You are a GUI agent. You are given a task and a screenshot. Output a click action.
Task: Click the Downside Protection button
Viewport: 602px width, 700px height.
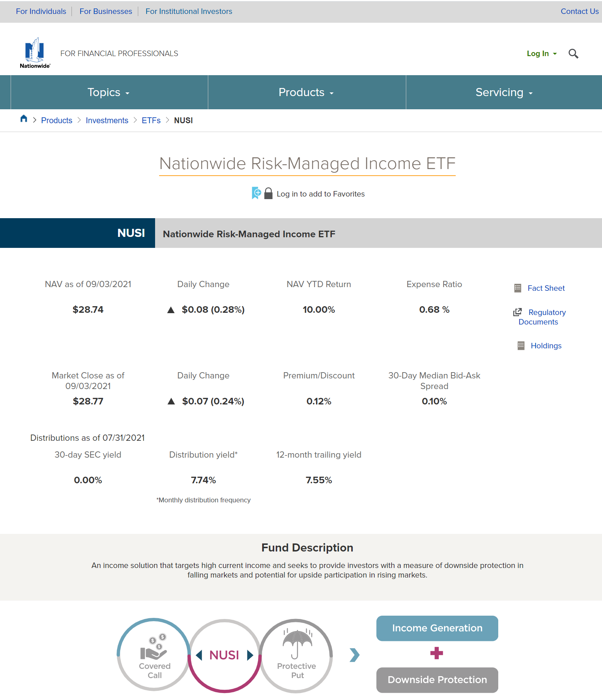click(x=437, y=680)
